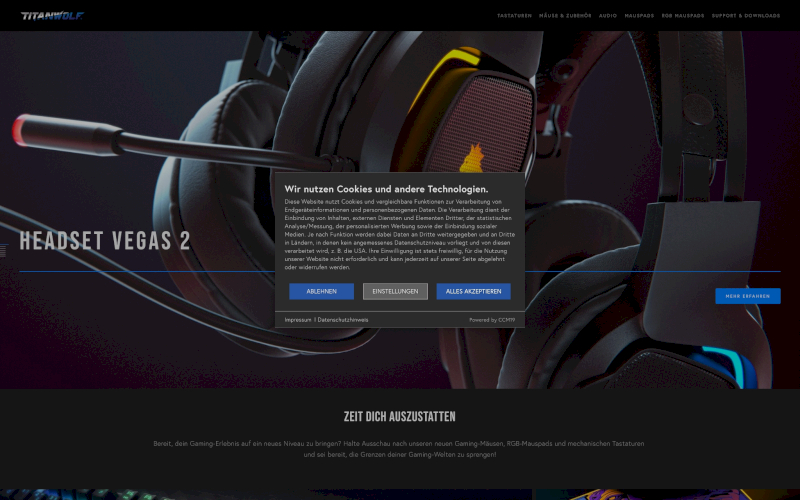Open the Mauspads menu item
The height and width of the screenshot is (500, 800).
tap(639, 16)
